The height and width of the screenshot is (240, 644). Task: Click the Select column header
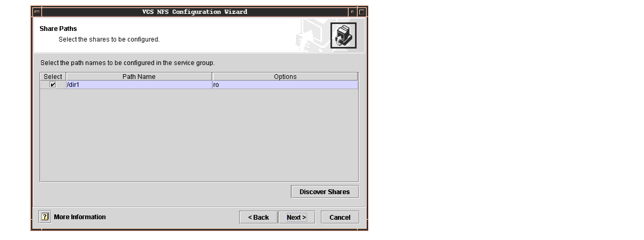click(53, 77)
